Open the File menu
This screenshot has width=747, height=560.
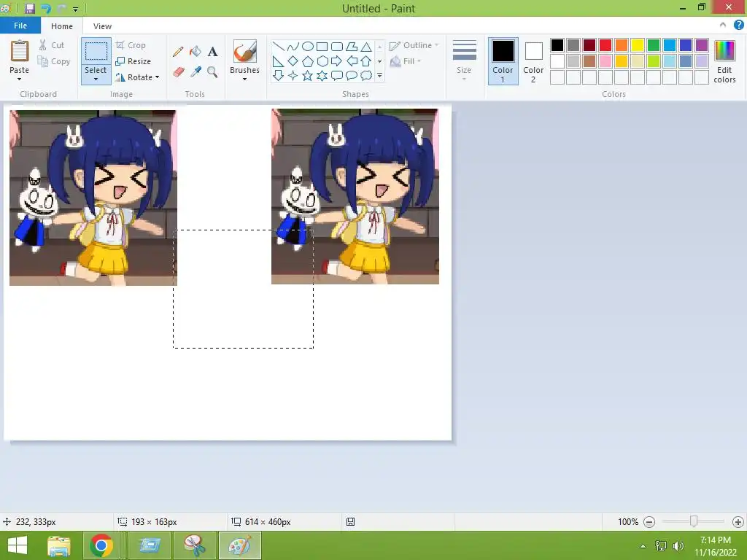tap(20, 26)
